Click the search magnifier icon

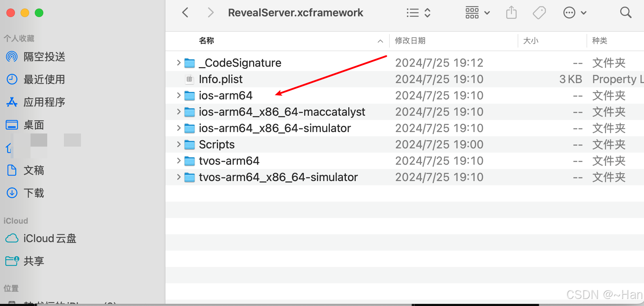(626, 13)
